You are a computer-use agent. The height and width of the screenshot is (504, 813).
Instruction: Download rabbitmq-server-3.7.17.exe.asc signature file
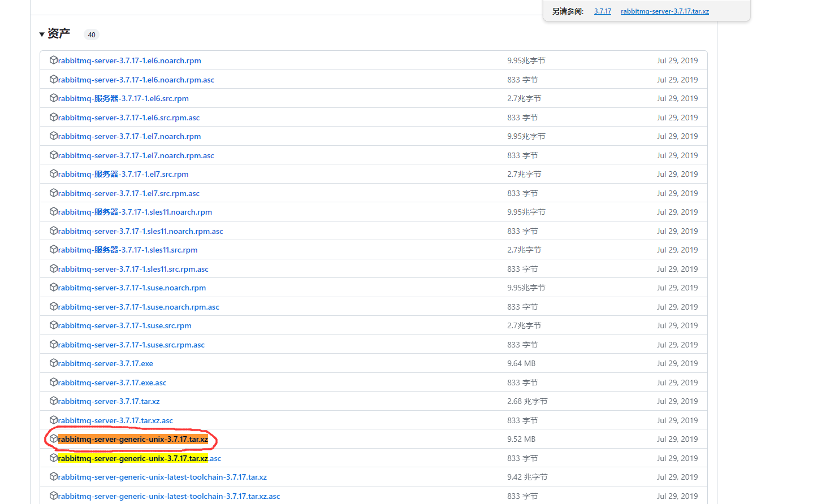coord(112,383)
